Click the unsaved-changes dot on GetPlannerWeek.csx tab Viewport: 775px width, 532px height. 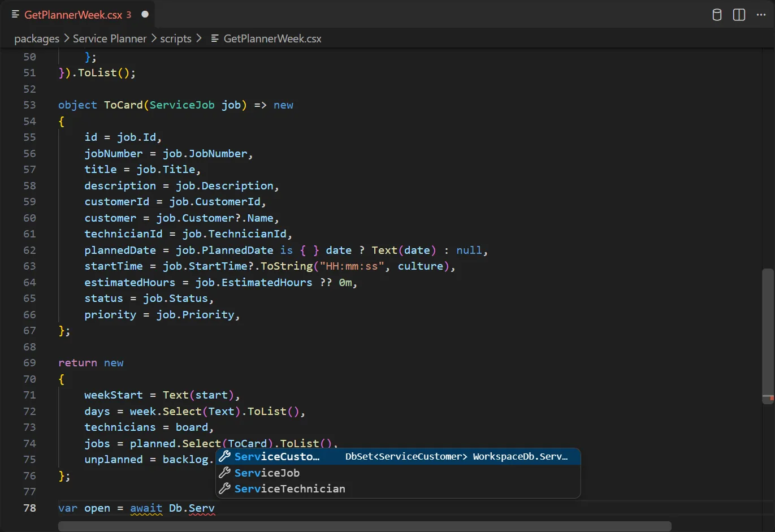145,14
